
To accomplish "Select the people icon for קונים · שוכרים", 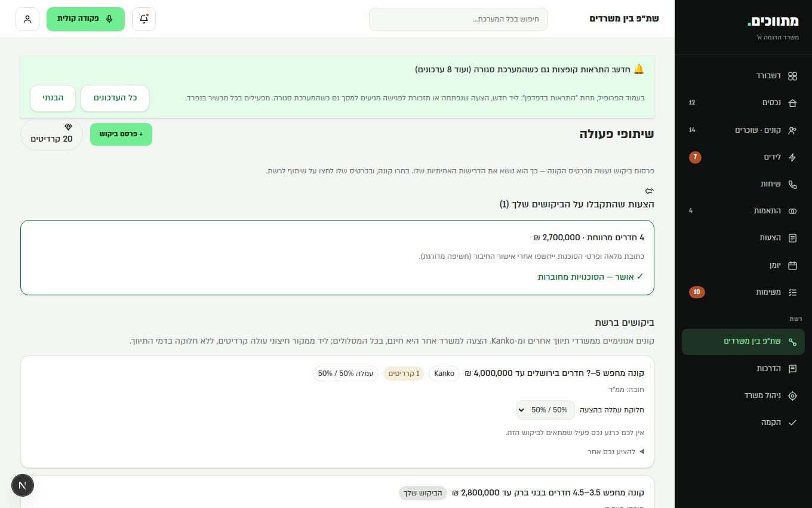I will 792,130.
